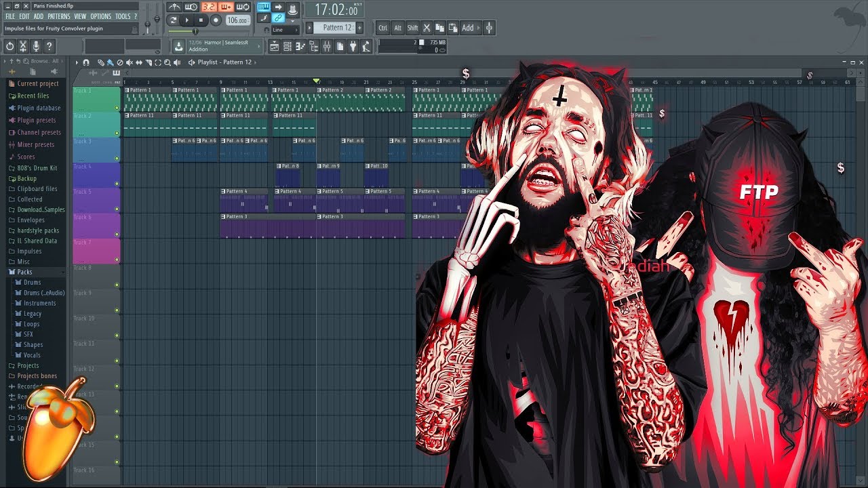
Task: Click the Paste clipboard icon
Action: (x=452, y=28)
